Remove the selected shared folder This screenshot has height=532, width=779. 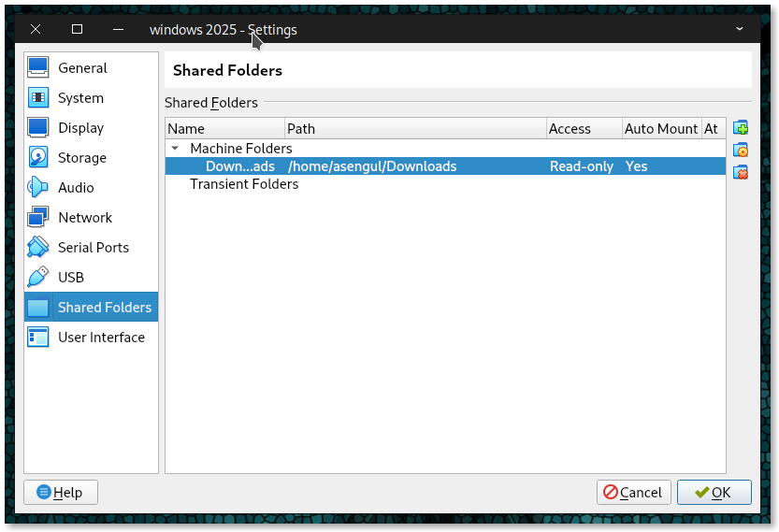(741, 172)
